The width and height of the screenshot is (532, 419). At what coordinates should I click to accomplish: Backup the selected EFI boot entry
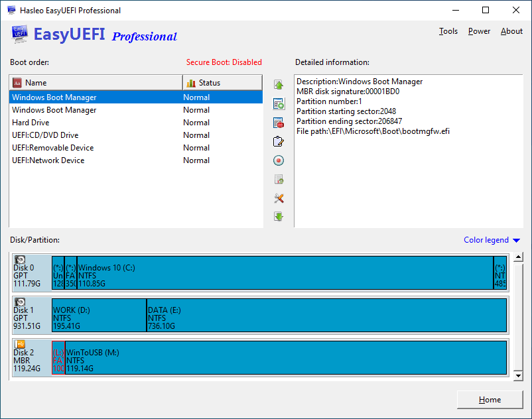coord(279,178)
